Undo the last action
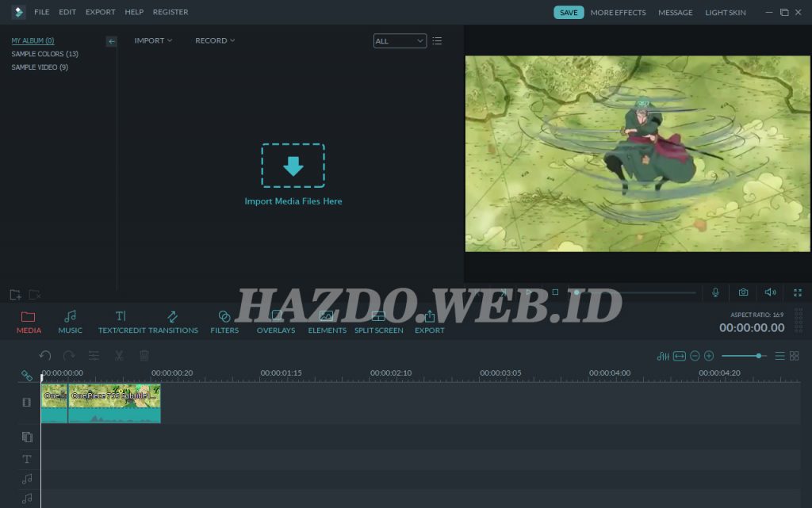The height and width of the screenshot is (508, 812). tap(45, 355)
